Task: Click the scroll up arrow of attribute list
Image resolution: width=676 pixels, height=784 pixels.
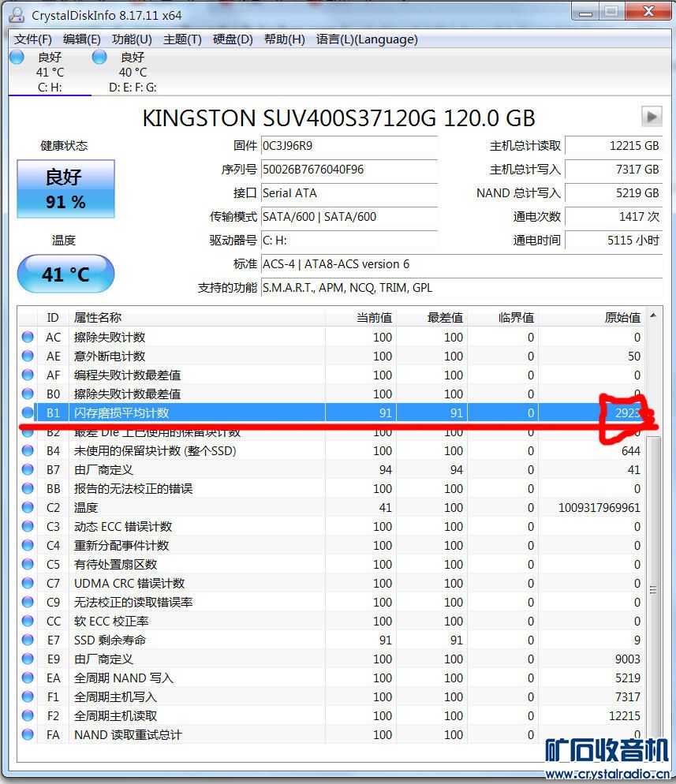Action: [653, 315]
